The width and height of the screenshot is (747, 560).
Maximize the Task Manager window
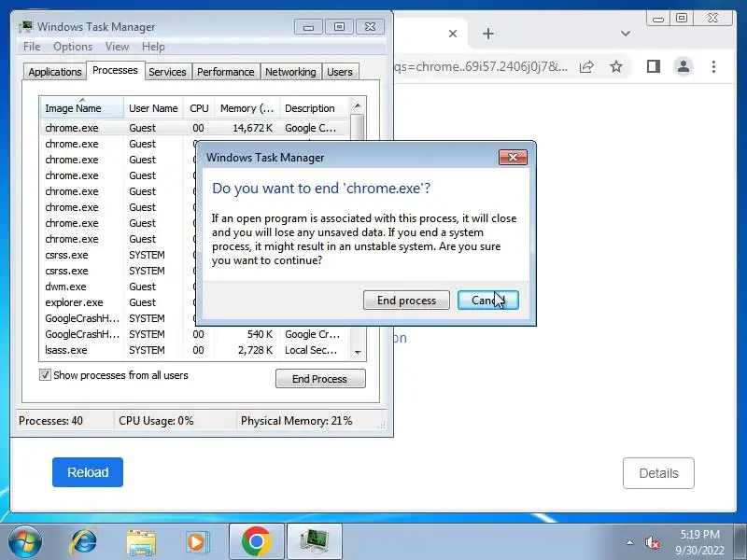tap(339, 27)
